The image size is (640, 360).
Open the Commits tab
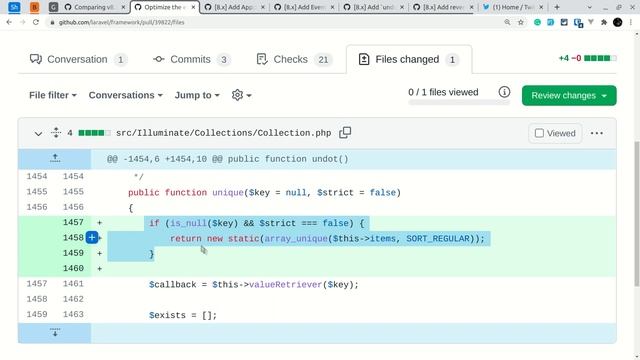point(191,60)
